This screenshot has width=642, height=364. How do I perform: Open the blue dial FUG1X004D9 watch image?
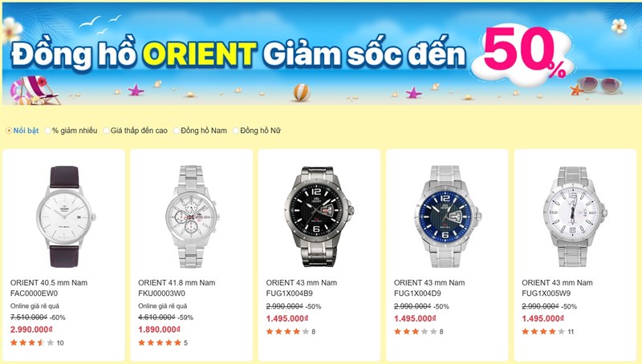point(447,216)
